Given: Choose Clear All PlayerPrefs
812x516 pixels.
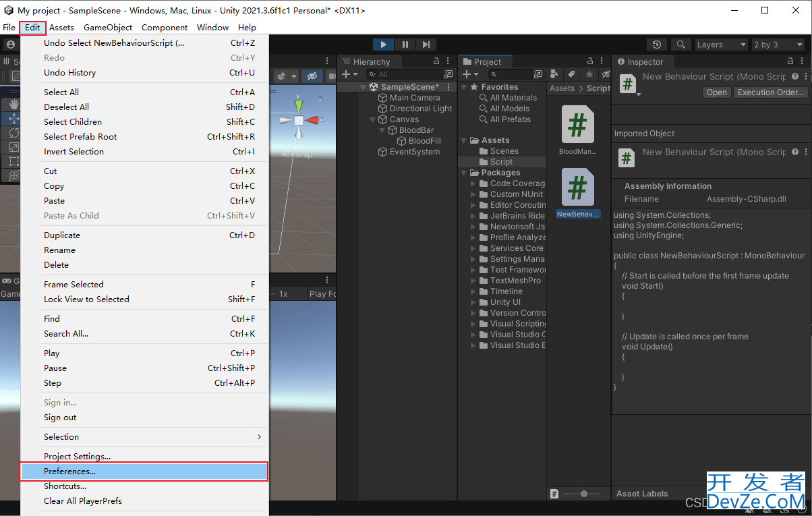Looking at the screenshot, I should click(x=145, y=501).
